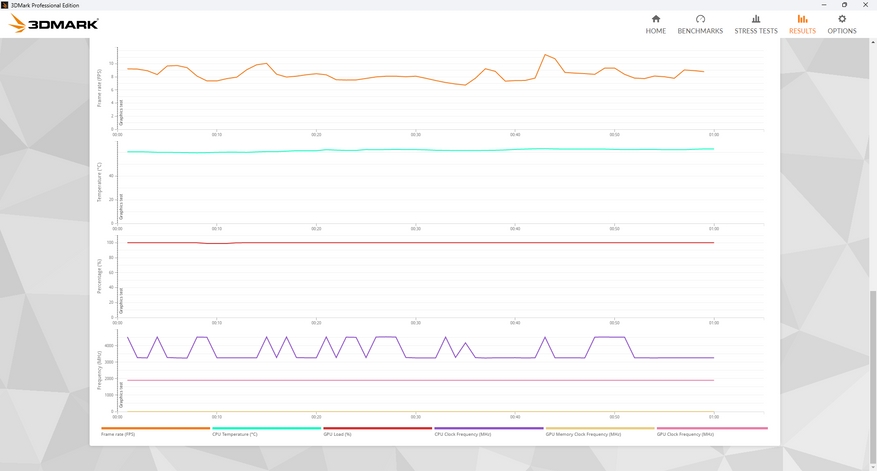
Task: Click the Results bars icon
Action: 803,19
